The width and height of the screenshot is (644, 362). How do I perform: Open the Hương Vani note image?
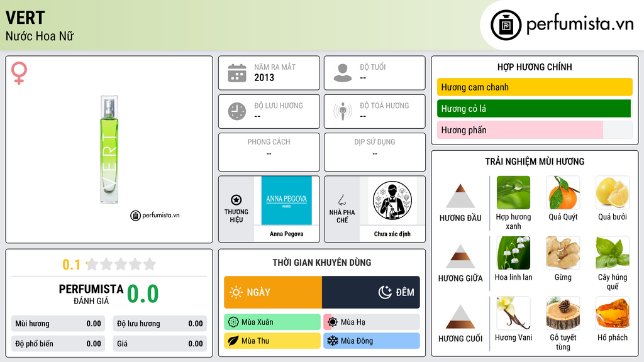coord(513,313)
